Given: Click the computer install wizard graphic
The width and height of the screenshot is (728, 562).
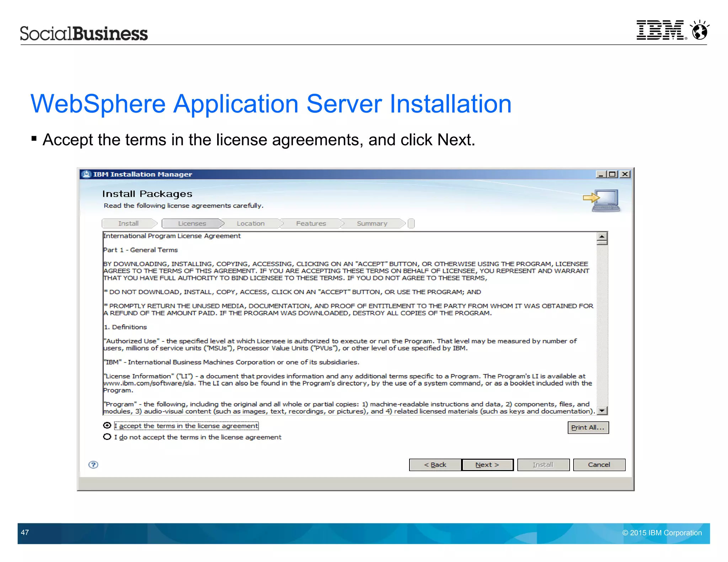Looking at the screenshot, I should coord(602,200).
